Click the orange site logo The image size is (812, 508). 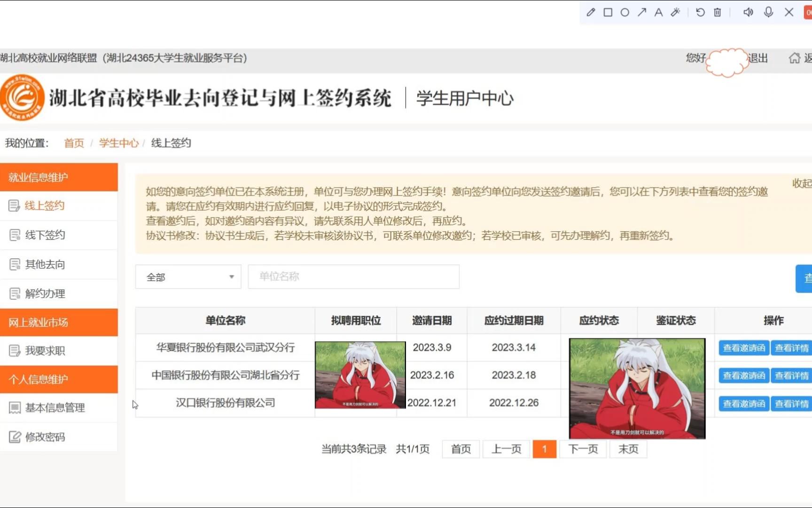click(x=22, y=98)
